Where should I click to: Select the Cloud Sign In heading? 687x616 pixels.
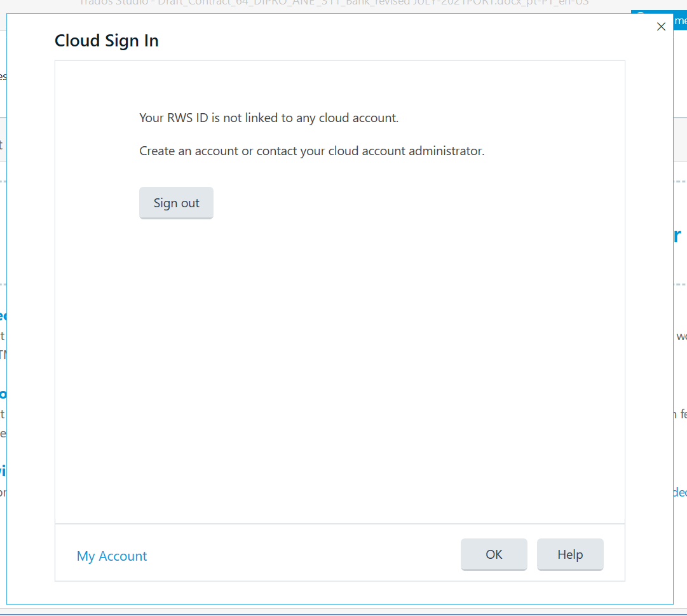tap(106, 40)
